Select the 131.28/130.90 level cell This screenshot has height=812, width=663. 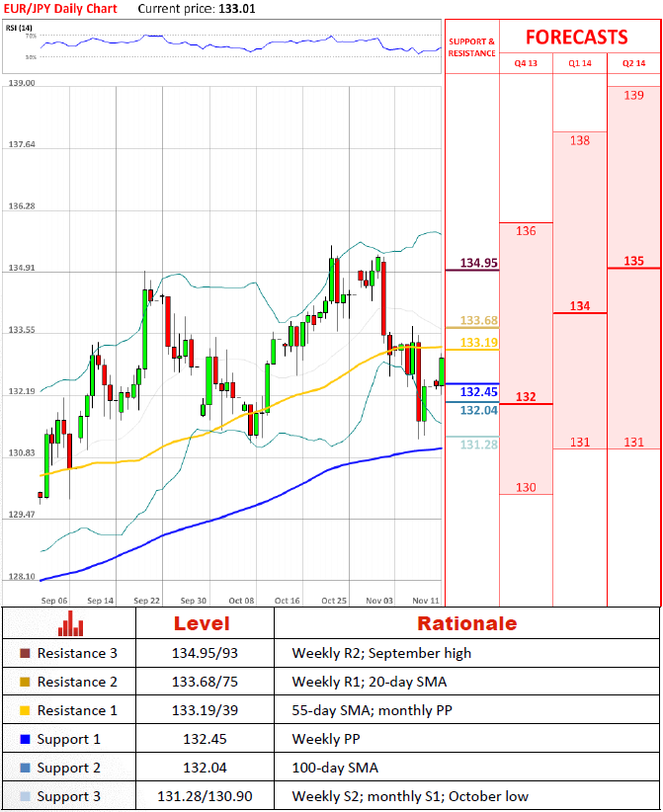(x=204, y=796)
